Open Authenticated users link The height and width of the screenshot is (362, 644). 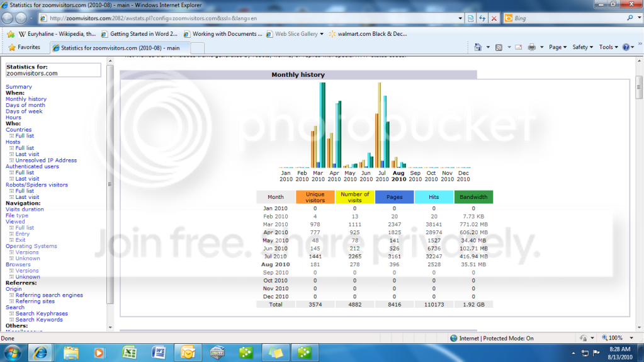coord(32,166)
